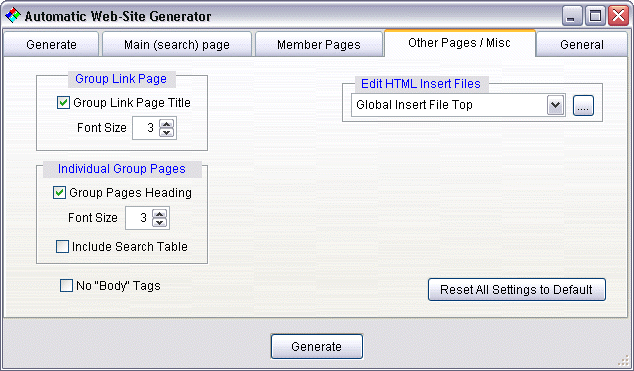634x371 pixels.
Task: Expand the Global Insert File Top dropdown arrow
Action: [556, 105]
